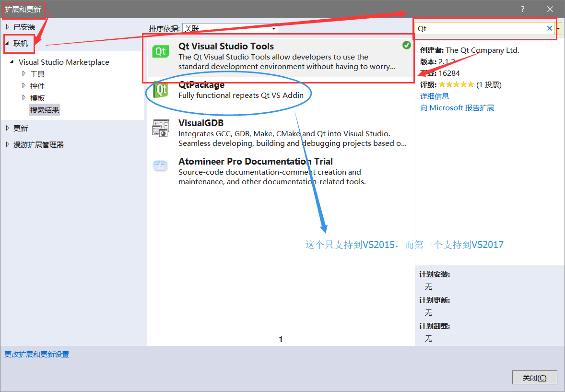Click the 计划卸载 label
The height and width of the screenshot is (392, 565).
click(435, 326)
